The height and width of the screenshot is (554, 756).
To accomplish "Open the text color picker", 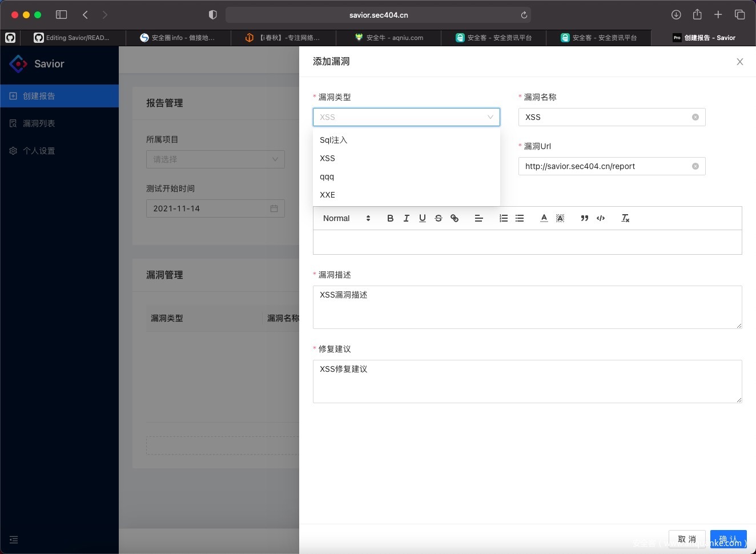I will pos(544,218).
